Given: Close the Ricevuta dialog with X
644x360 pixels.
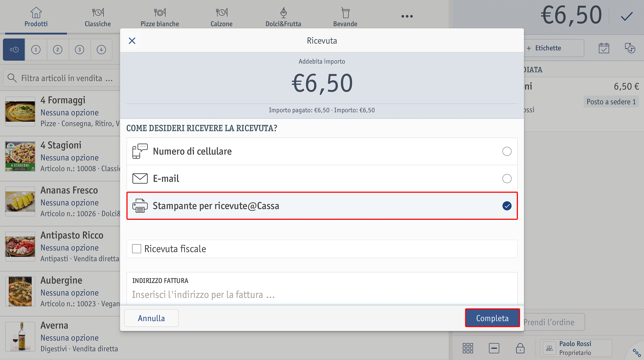Looking at the screenshot, I should coord(132,41).
